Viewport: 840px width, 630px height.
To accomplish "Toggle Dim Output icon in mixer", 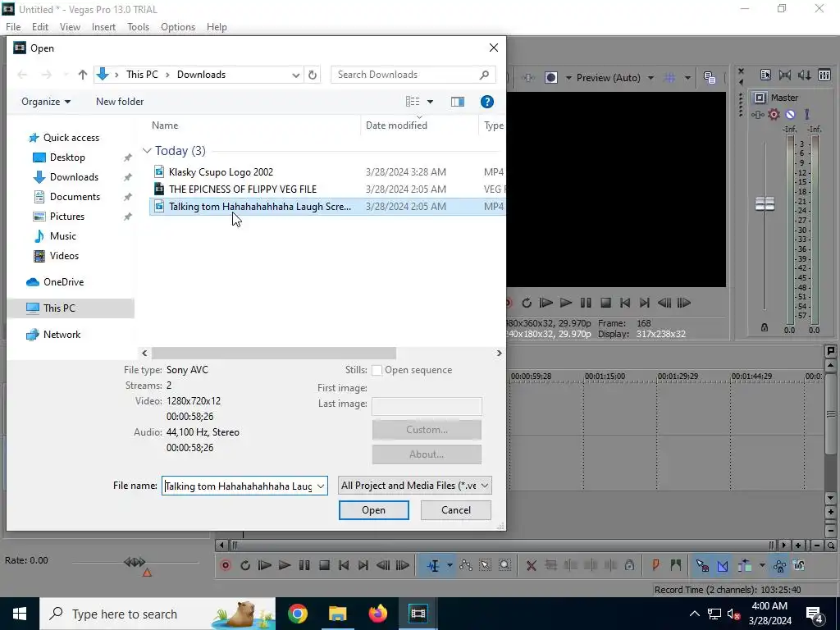I will click(804, 75).
